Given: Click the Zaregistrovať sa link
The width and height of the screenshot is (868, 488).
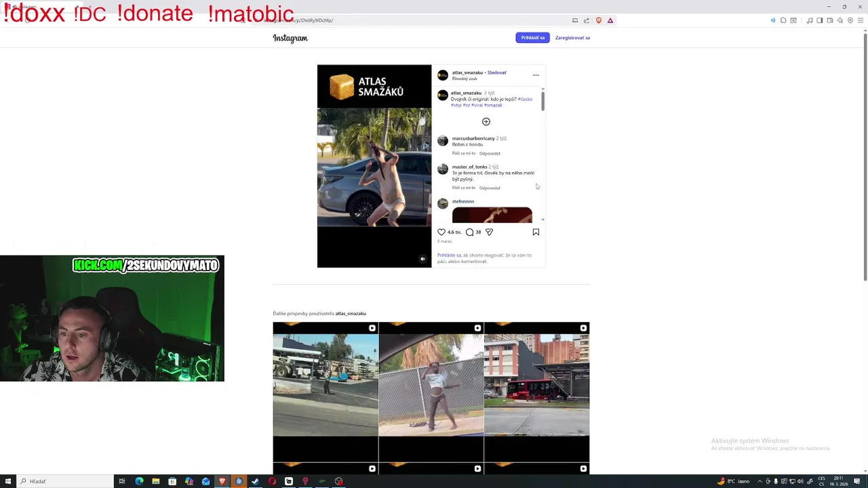Looking at the screenshot, I should [x=572, y=38].
